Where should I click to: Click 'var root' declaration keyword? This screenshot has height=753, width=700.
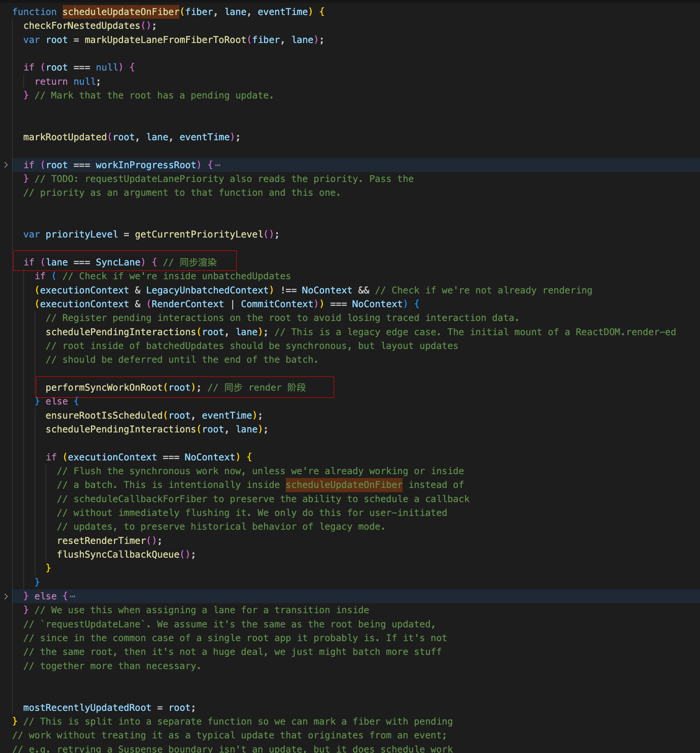click(x=32, y=40)
